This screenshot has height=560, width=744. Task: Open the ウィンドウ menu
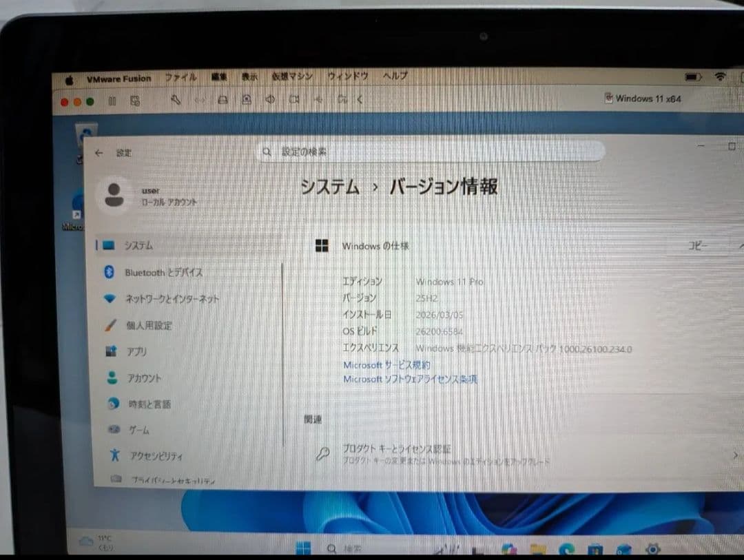(x=348, y=76)
